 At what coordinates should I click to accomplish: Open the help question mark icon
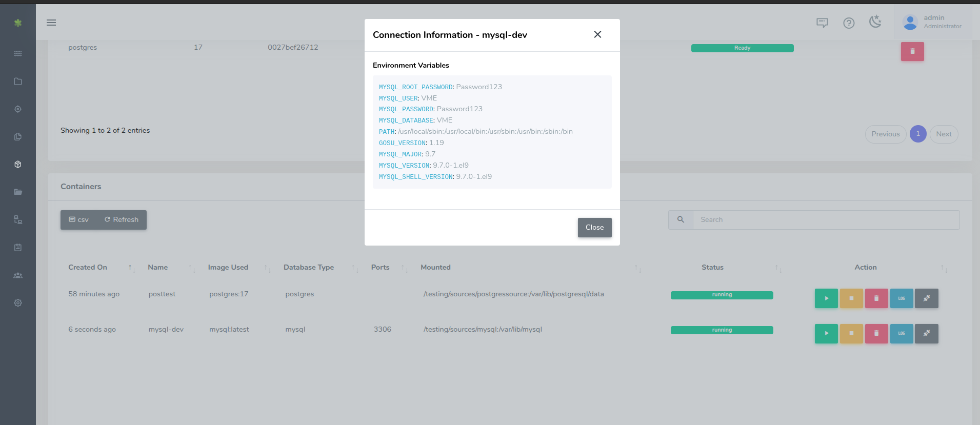[x=849, y=23]
